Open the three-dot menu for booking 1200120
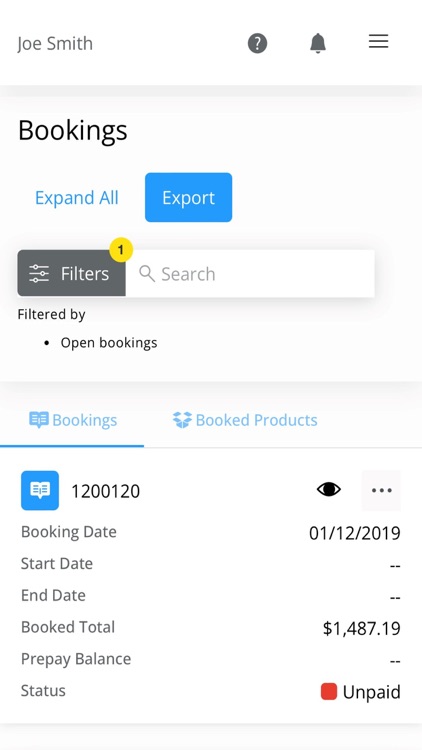 coord(381,490)
